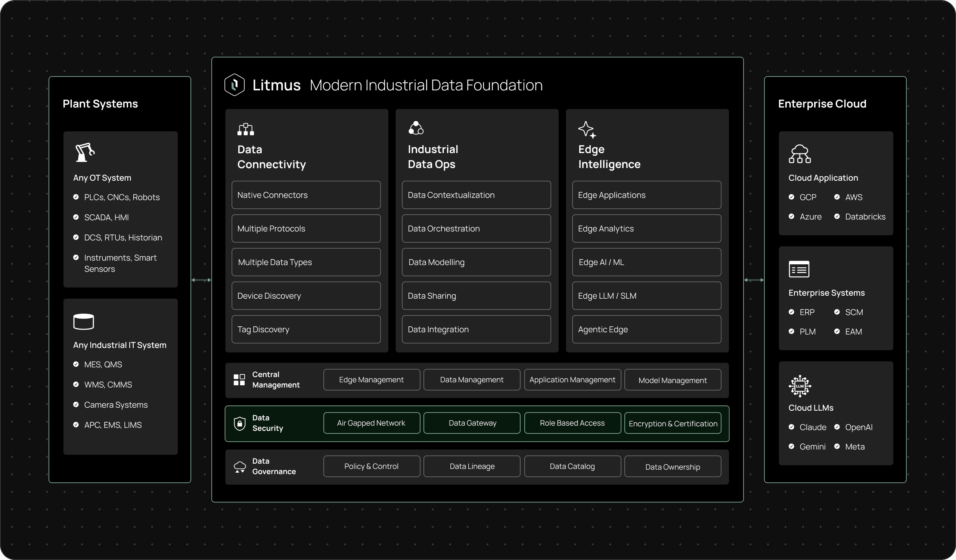Click the Litmus hexagon logo icon
Screen dimensions: 956x560
[235, 84]
